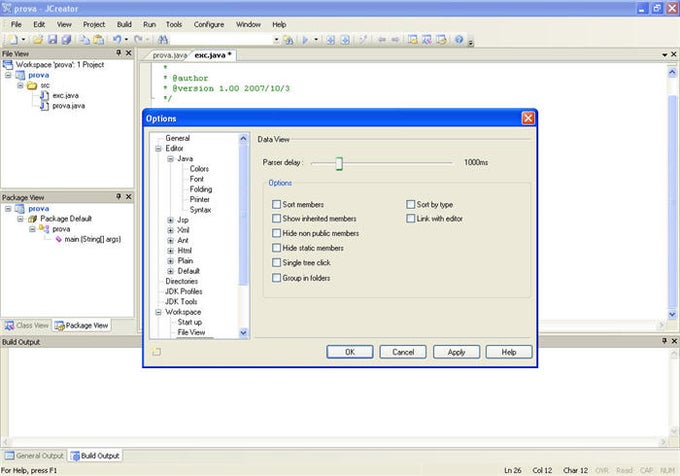Collapse the Java node in options tree
680x476 pixels.
170,158
